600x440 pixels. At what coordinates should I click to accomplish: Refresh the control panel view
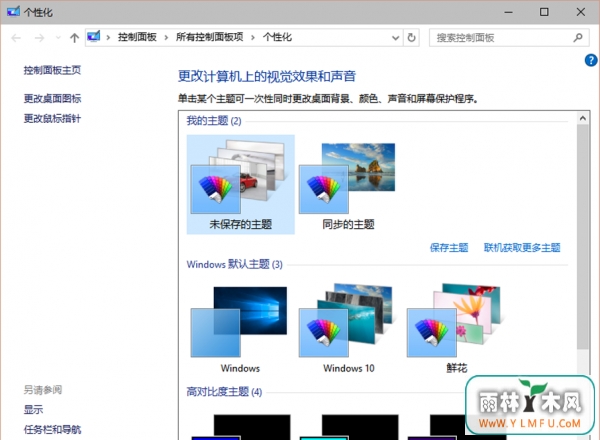click(411, 37)
